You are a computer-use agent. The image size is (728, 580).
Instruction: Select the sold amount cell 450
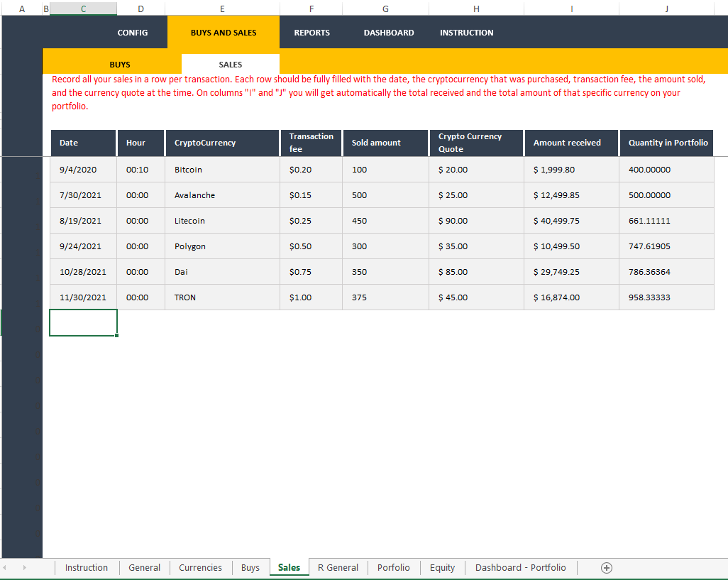(x=386, y=221)
